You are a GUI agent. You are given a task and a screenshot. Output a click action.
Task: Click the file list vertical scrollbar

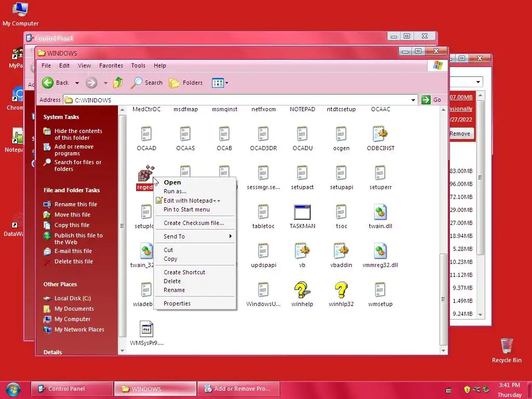coord(444,299)
